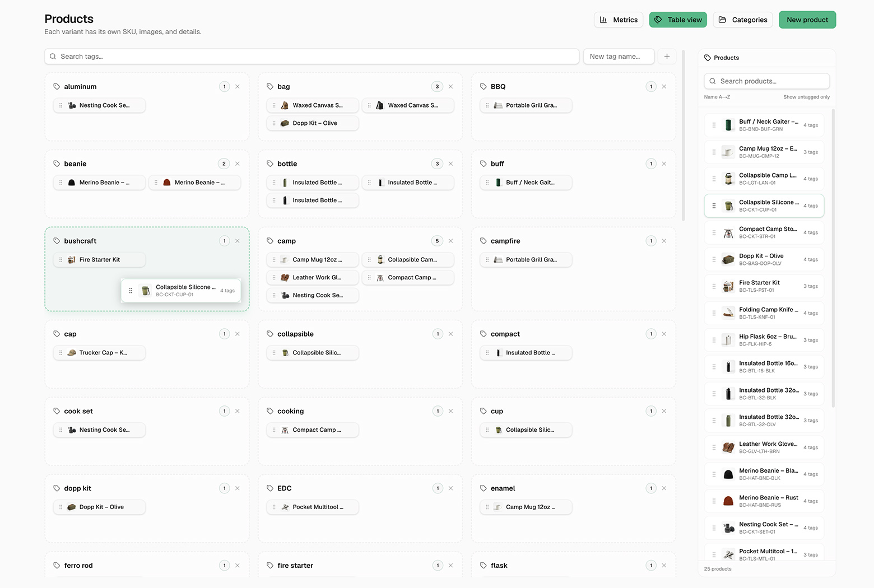The height and width of the screenshot is (588, 874).
Task: Select Dopp Kit – Olive chip in bag
Action: click(x=313, y=123)
